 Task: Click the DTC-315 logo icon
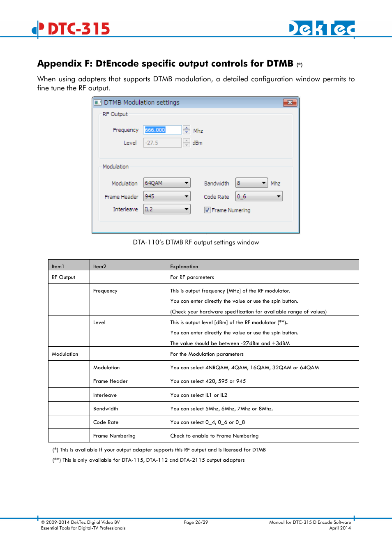click(x=36, y=28)
